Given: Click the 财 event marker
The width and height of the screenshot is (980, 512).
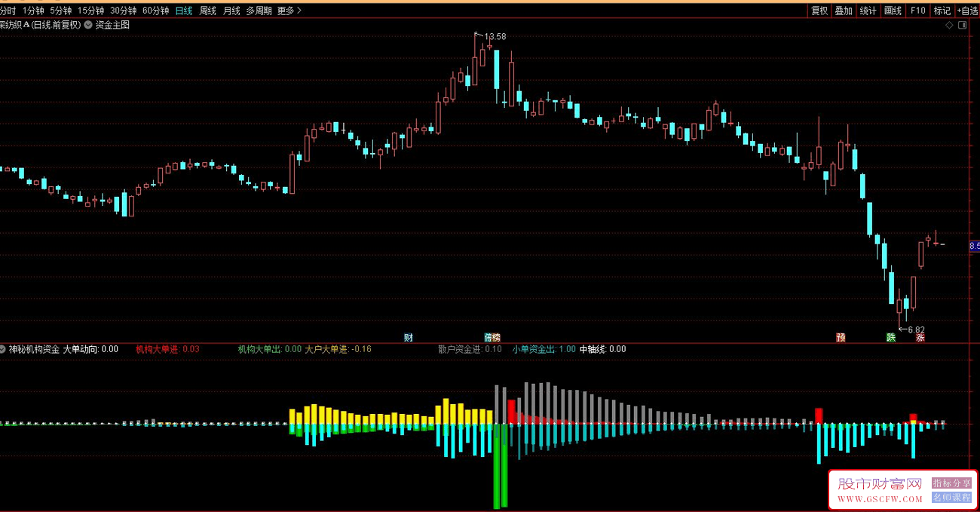Looking at the screenshot, I should [409, 337].
